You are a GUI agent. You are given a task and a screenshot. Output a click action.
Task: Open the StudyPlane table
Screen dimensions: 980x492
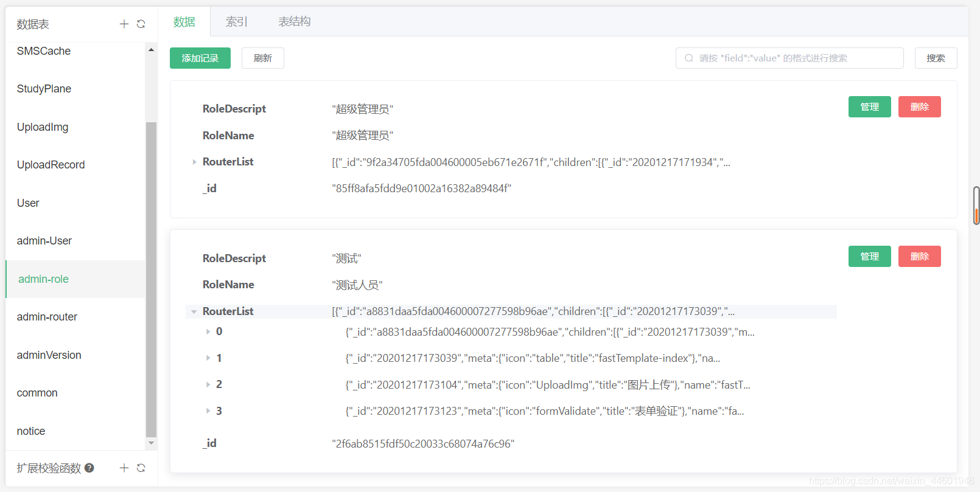tap(75, 89)
